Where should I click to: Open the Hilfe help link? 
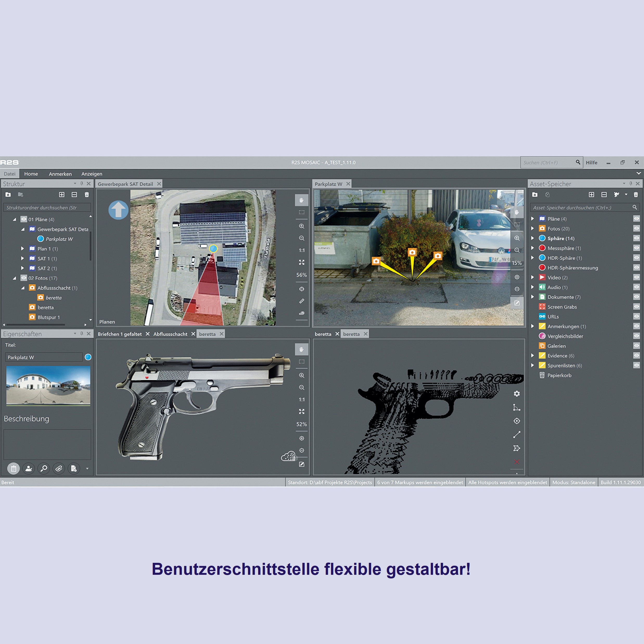[591, 163]
